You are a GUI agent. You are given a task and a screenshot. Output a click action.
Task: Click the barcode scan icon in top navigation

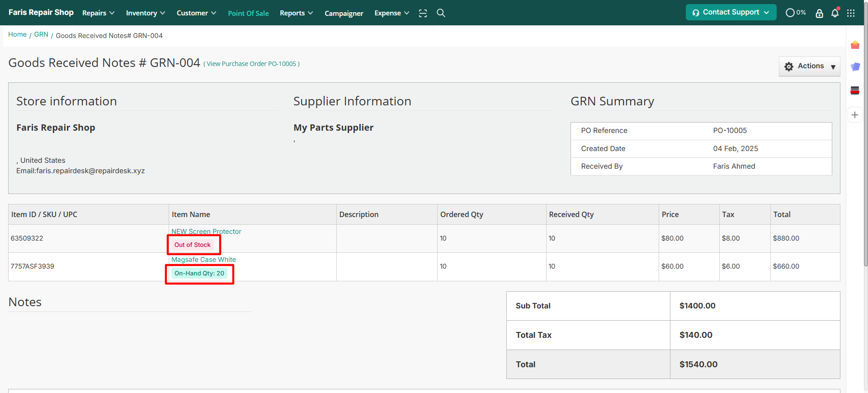[423, 13]
